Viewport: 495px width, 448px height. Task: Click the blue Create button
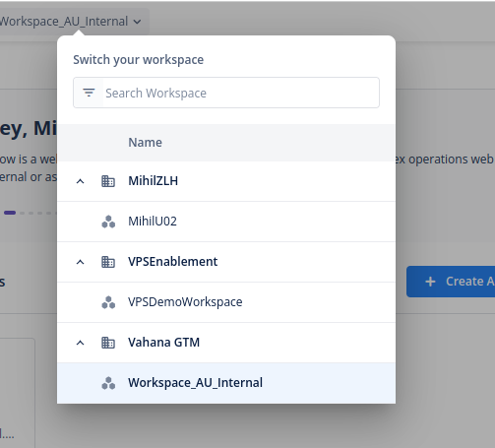point(451,282)
